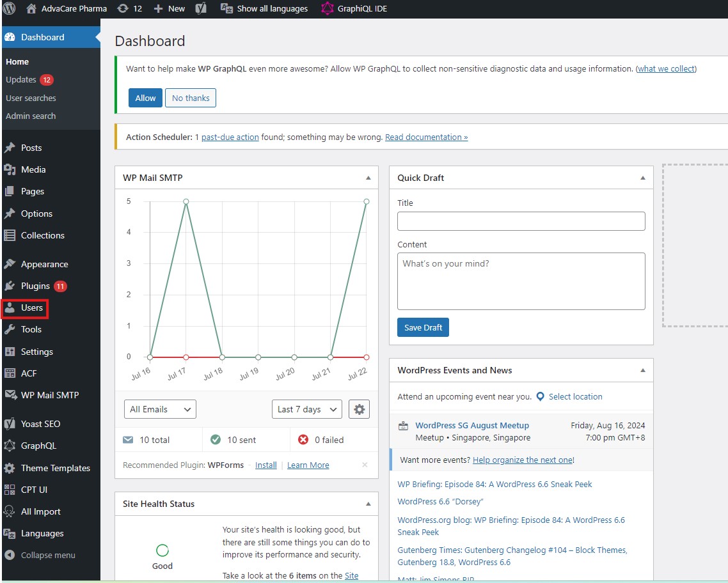
Task: Click the Tools wrench icon
Action: tap(10, 329)
